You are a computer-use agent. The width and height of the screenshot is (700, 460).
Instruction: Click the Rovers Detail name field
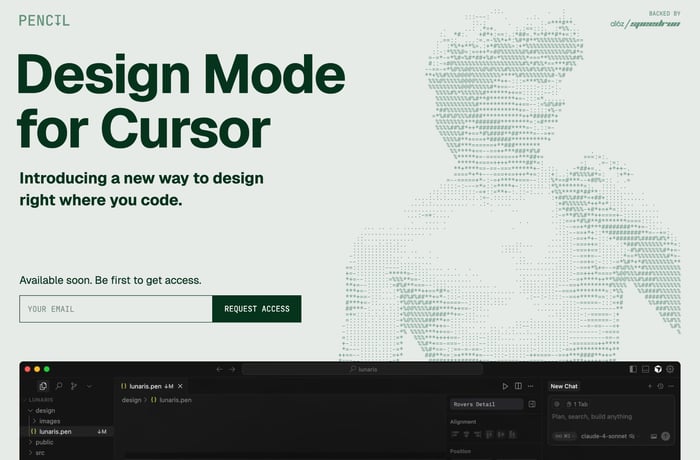[x=486, y=404]
